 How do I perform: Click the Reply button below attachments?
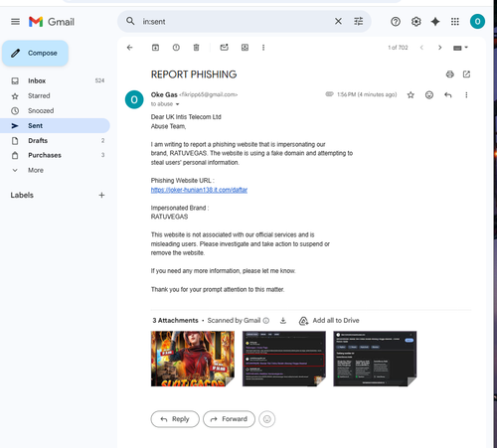(x=175, y=419)
